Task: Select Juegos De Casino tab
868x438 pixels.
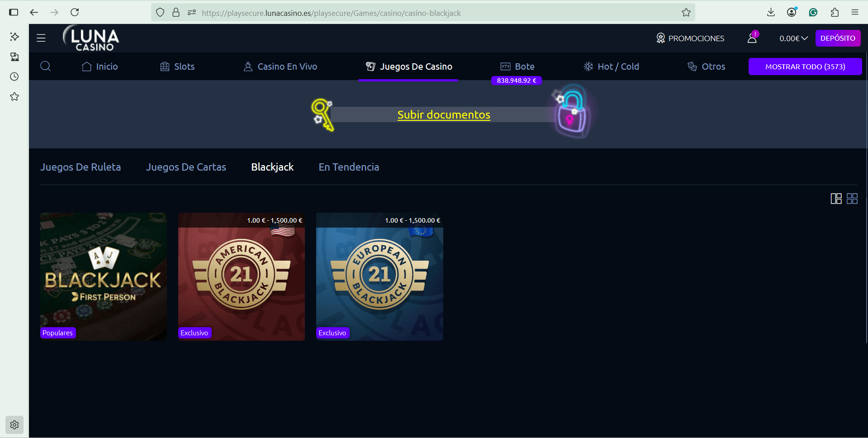Action: (x=409, y=67)
